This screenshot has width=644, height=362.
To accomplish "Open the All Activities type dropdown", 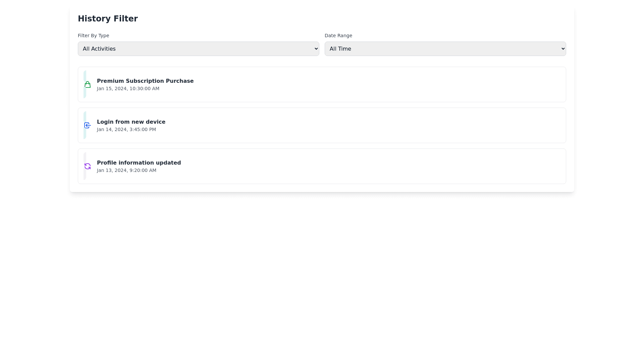I will click(x=198, y=49).
